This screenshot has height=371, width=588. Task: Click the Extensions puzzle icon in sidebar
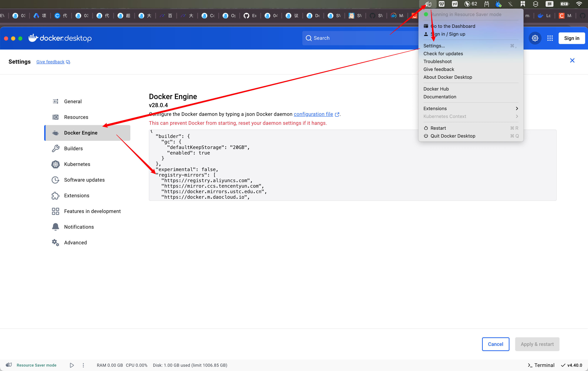[x=56, y=195]
